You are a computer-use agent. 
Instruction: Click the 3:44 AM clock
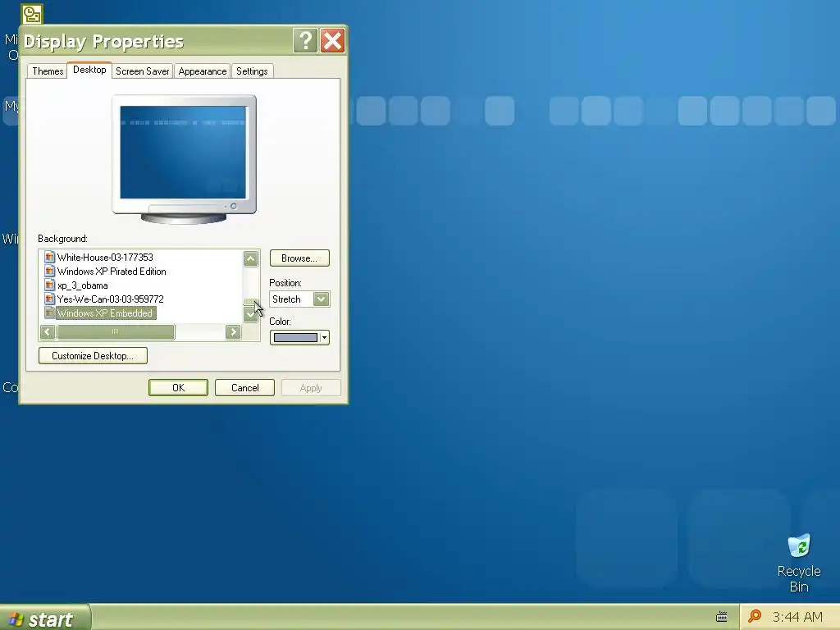point(797,617)
